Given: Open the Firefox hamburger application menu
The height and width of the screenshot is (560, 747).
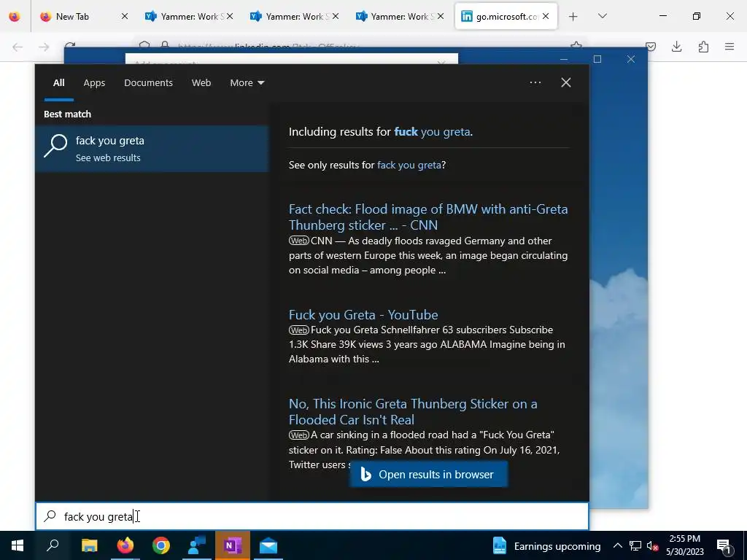Looking at the screenshot, I should click(x=729, y=47).
